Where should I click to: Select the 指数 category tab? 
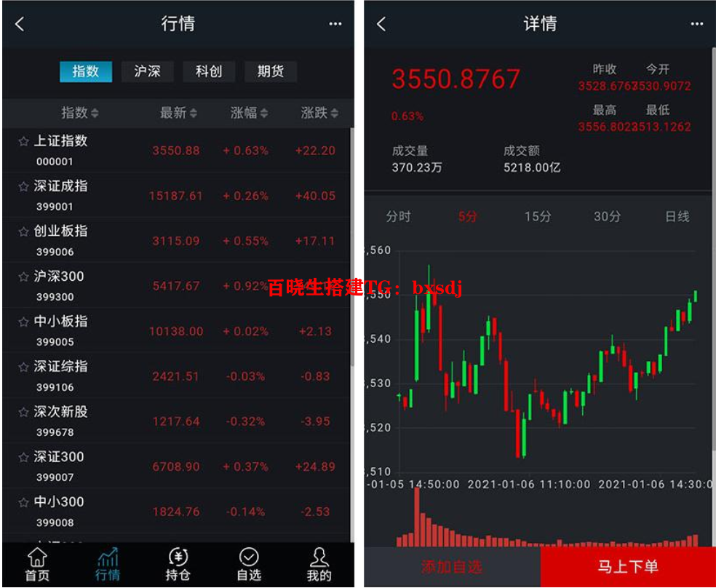pos(86,71)
